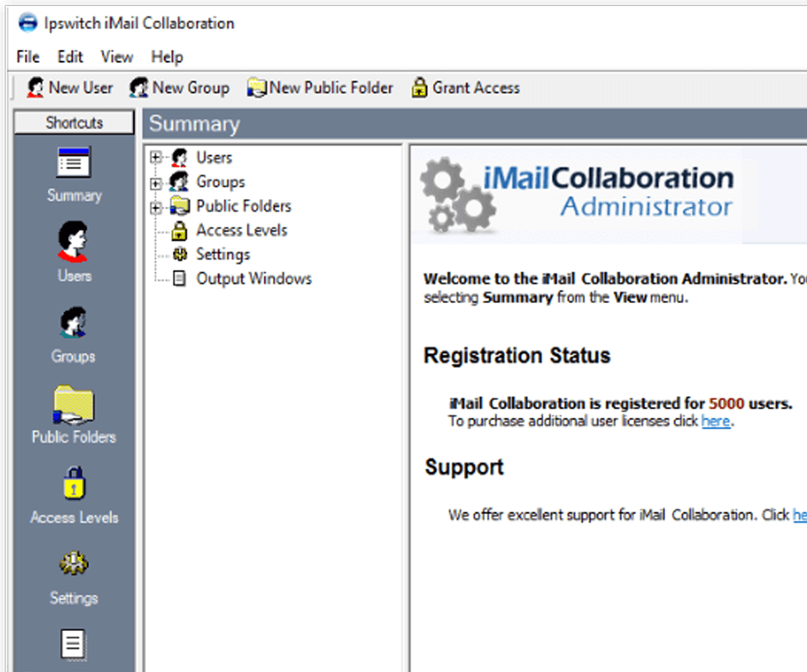This screenshot has width=807, height=672.
Task: Click the 'Summary' label in the sidebar
Action: pos(74,196)
